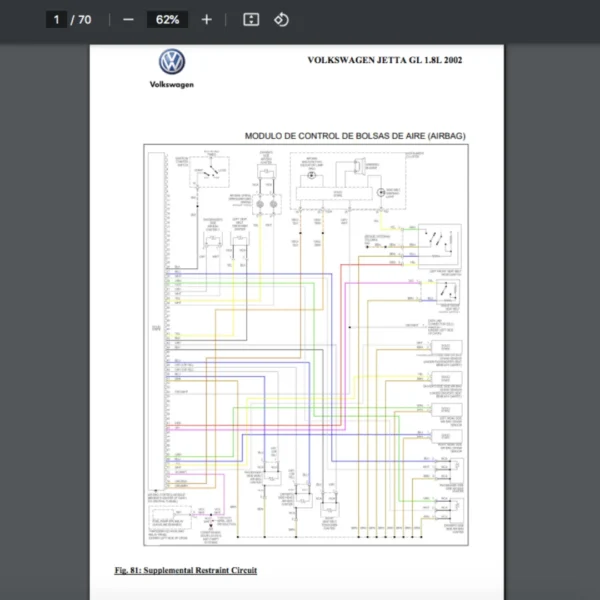
Task: Click the 'Volkswagen' text under the logo
Action: tap(171, 85)
